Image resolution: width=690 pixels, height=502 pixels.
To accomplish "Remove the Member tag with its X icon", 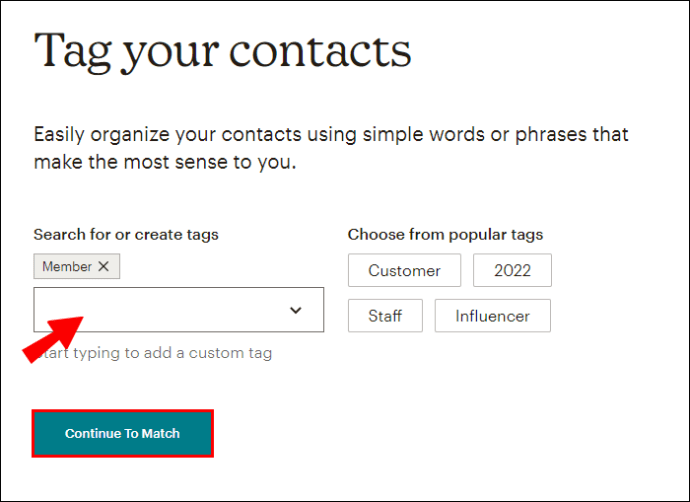I will tap(103, 266).
